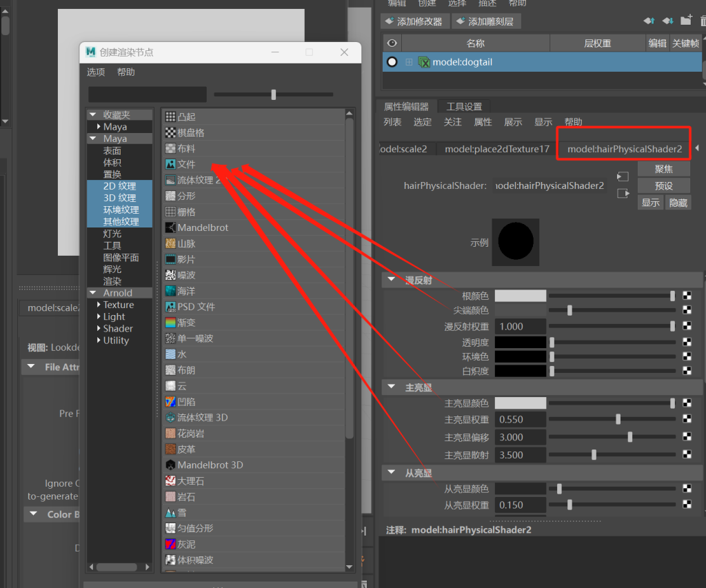The image size is (706, 588).
Task: Create a PSD 文件 texture node
Action: [254, 307]
